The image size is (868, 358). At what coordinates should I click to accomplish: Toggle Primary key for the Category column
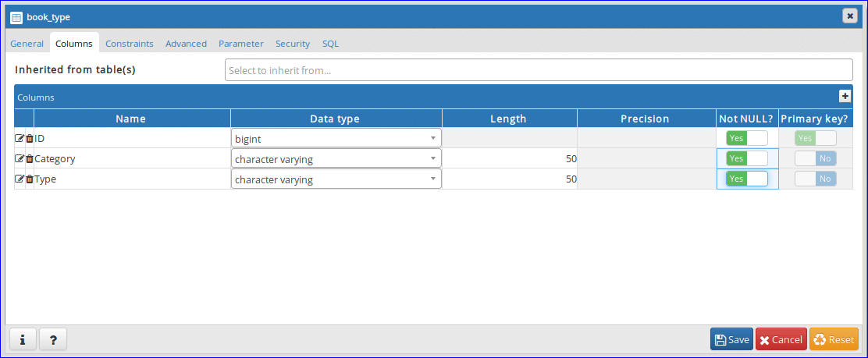coord(815,158)
